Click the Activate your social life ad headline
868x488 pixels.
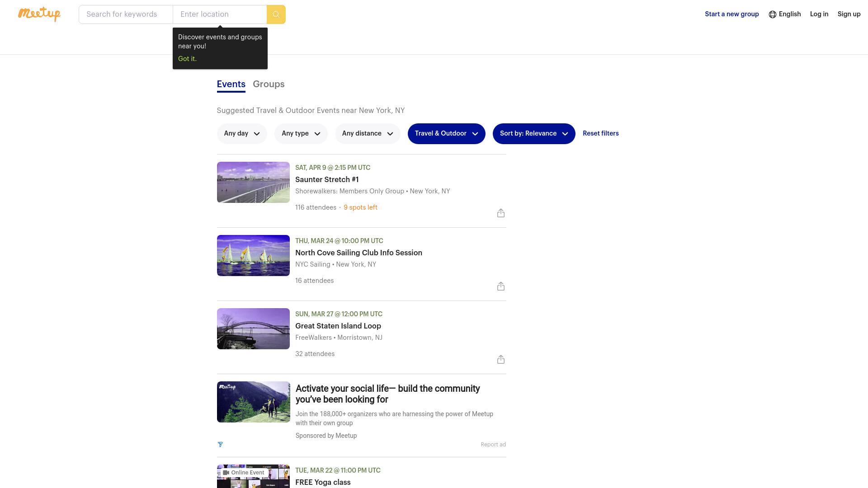(x=387, y=394)
